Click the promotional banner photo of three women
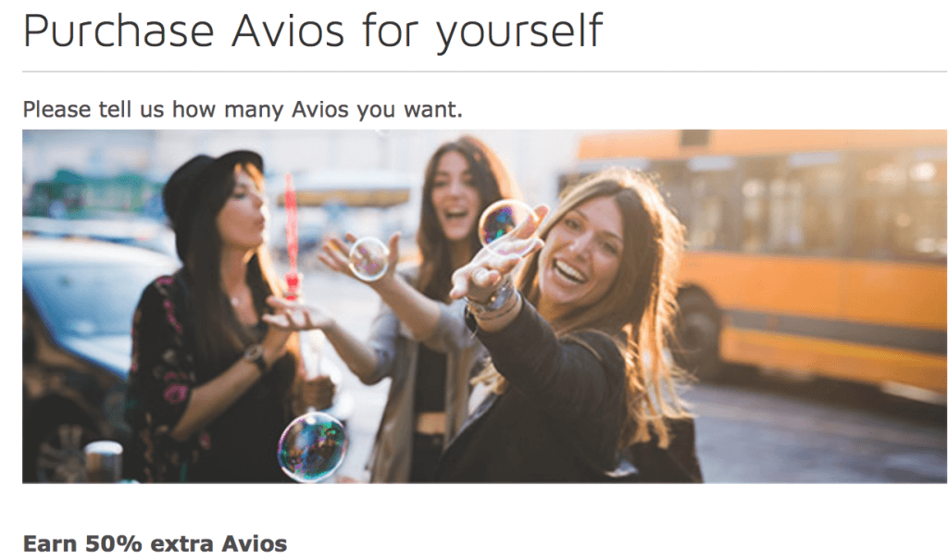Viewport: 948px width, 560px height. [x=484, y=306]
